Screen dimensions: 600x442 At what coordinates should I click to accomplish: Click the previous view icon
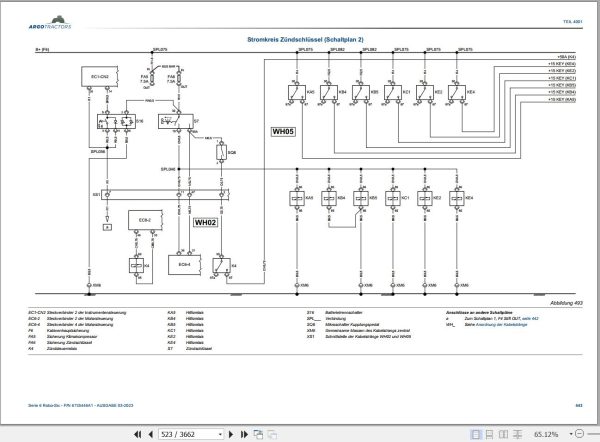pyautogui.click(x=258, y=434)
